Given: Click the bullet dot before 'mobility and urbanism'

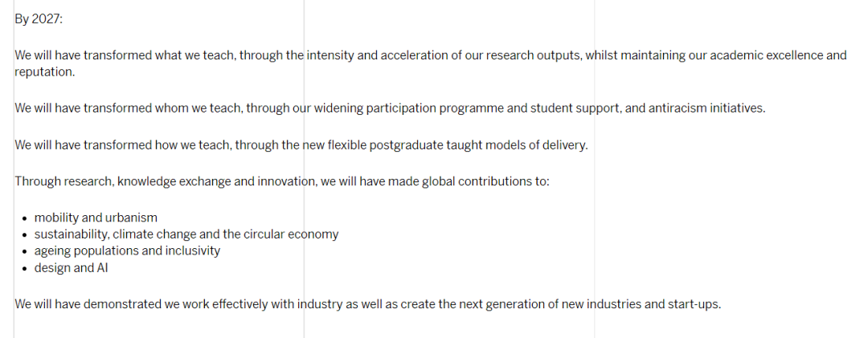Looking at the screenshot, I should (25, 218).
